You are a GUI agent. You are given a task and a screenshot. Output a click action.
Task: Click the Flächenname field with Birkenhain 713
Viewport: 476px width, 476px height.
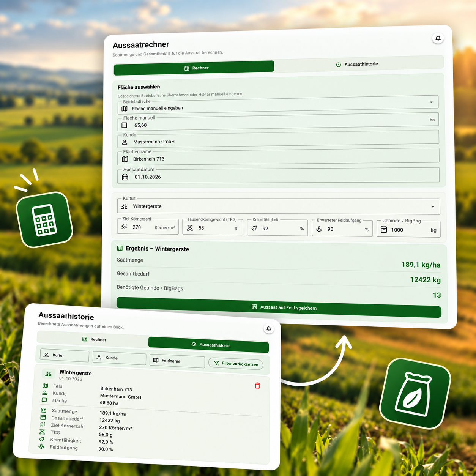click(278, 156)
